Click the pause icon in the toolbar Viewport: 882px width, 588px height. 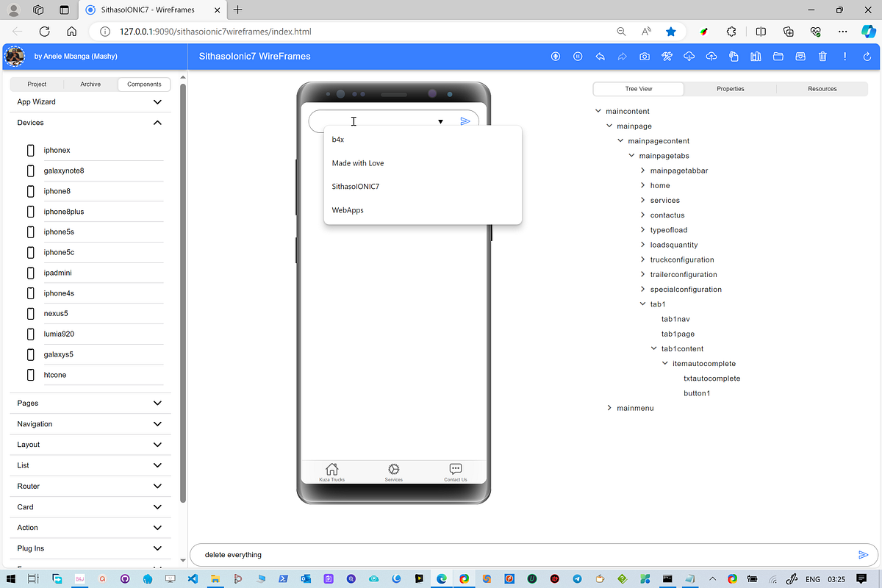pyautogui.click(x=578, y=57)
